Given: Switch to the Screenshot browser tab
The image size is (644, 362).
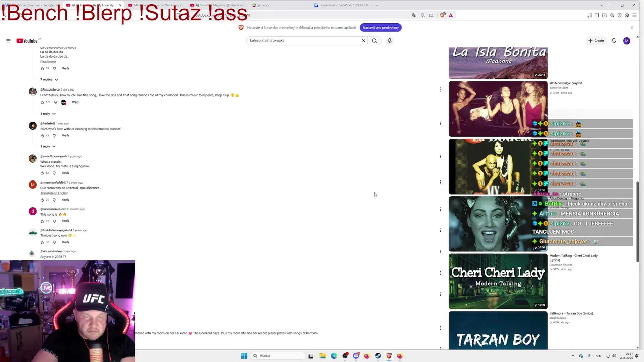Looking at the screenshot, I should click(x=342, y=5).
